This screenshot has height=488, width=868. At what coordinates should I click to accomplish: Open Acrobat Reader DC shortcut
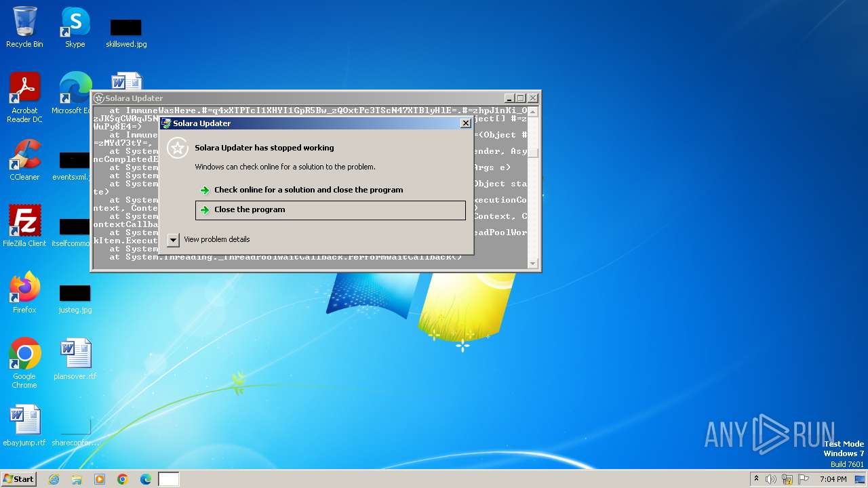point(24,98)
